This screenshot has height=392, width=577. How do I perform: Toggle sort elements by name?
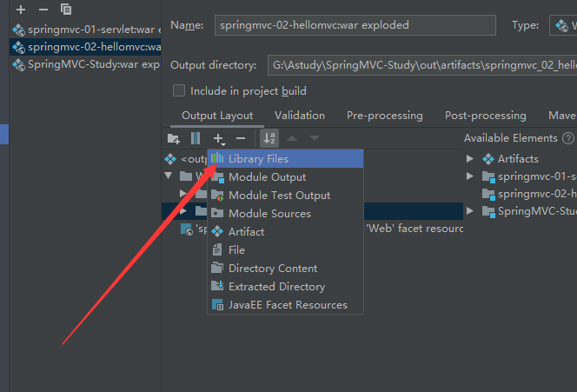point(269,138)
